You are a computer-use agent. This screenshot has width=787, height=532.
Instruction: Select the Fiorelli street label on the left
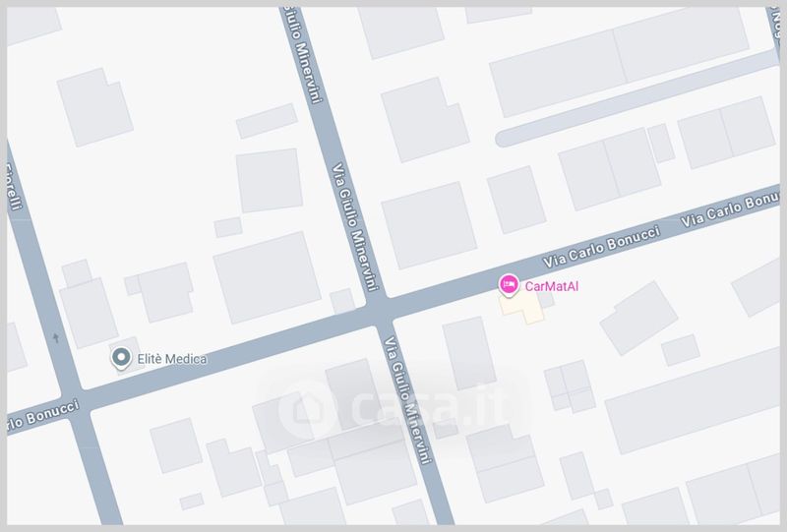click(x=14, y=186)
